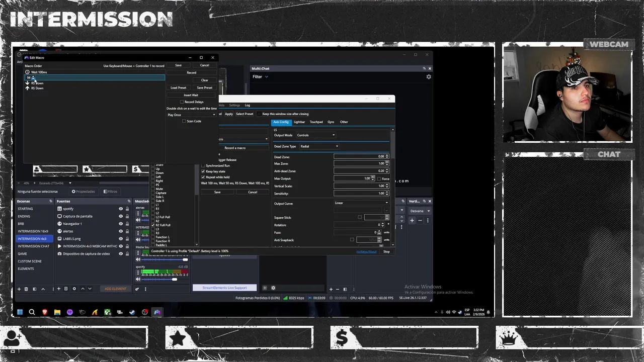Open options menu for the spotify mixer channel
Image resolution: width=644 pixels, height=362 pixels.
[x=138, y=273]
